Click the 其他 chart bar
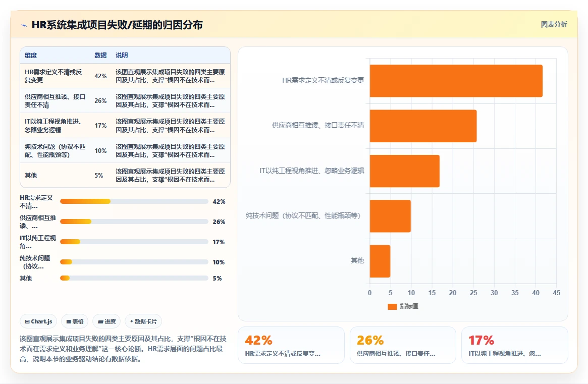 coord(380,261)
